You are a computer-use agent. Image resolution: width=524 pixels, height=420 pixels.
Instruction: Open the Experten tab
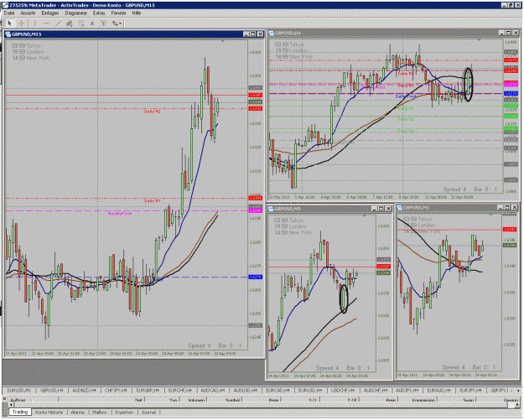(x=124, y=412)
